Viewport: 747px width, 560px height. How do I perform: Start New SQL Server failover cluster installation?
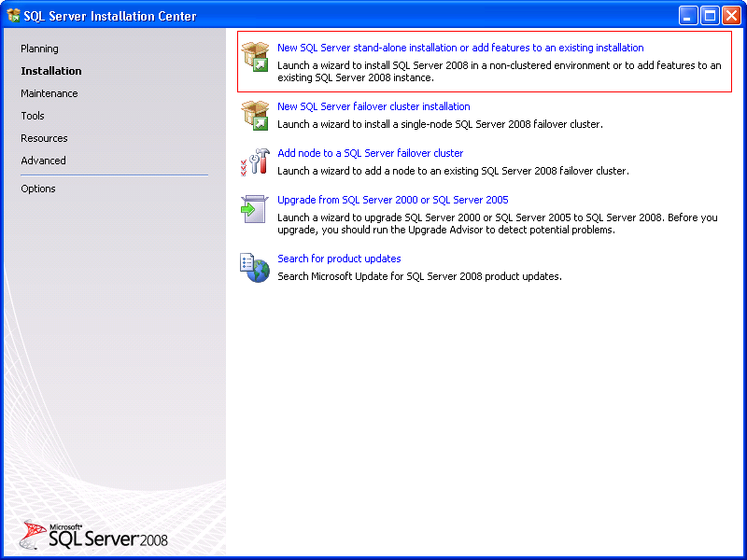pyautogui.click(x=373, y=106)
